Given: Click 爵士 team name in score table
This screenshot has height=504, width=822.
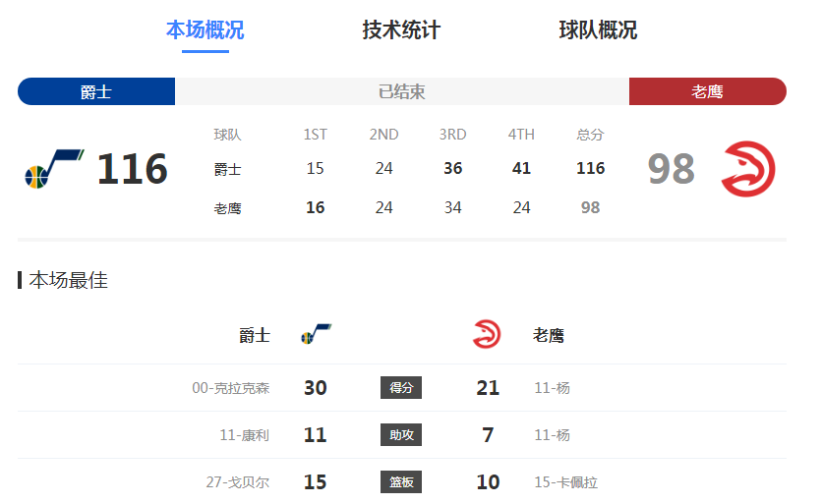Looking at the screenshot, I should (227, 169).
